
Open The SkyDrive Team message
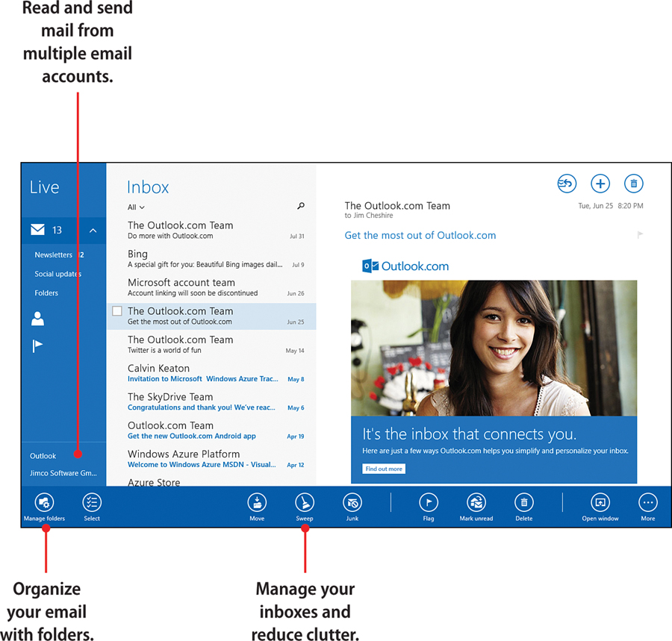[211, 402]
